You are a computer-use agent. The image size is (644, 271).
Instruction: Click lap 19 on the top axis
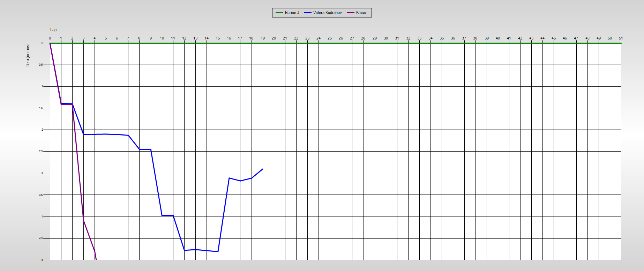pos(263,38)
